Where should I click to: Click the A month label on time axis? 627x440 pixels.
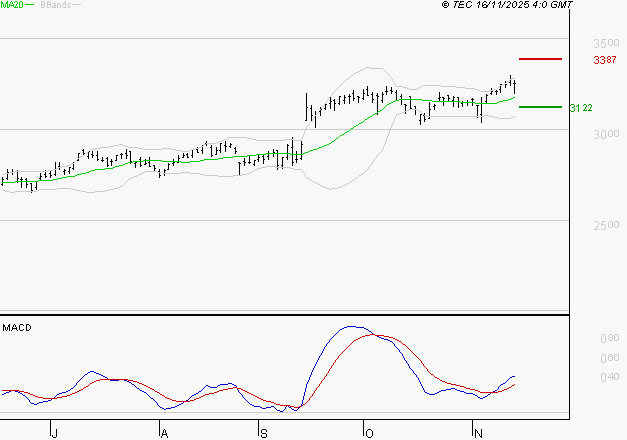[x=164, y=434]
